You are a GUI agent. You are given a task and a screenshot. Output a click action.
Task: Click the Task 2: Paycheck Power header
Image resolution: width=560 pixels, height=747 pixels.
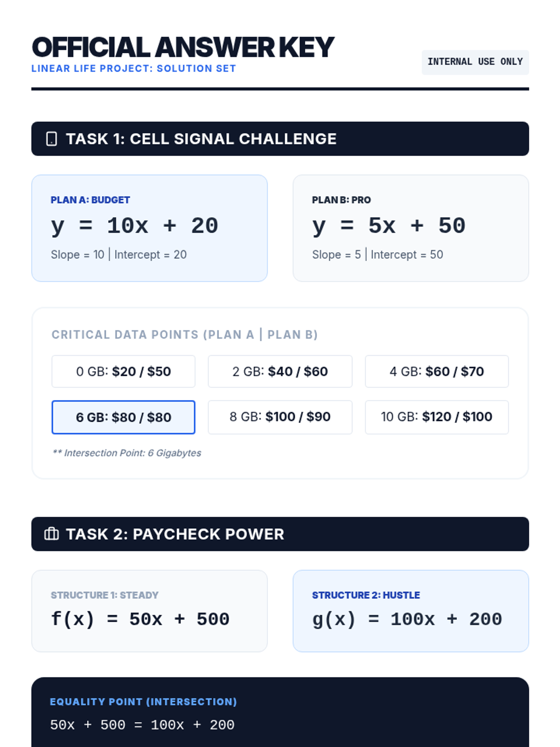[280, 534]
